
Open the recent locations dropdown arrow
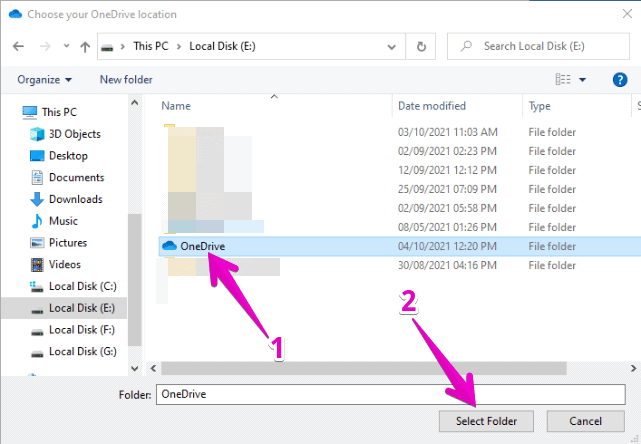click(x=66, y=46)
